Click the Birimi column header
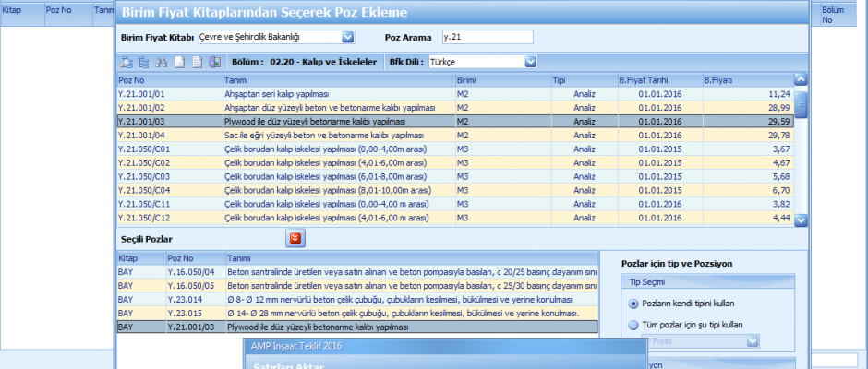868x369 pixels. point(501,80)
